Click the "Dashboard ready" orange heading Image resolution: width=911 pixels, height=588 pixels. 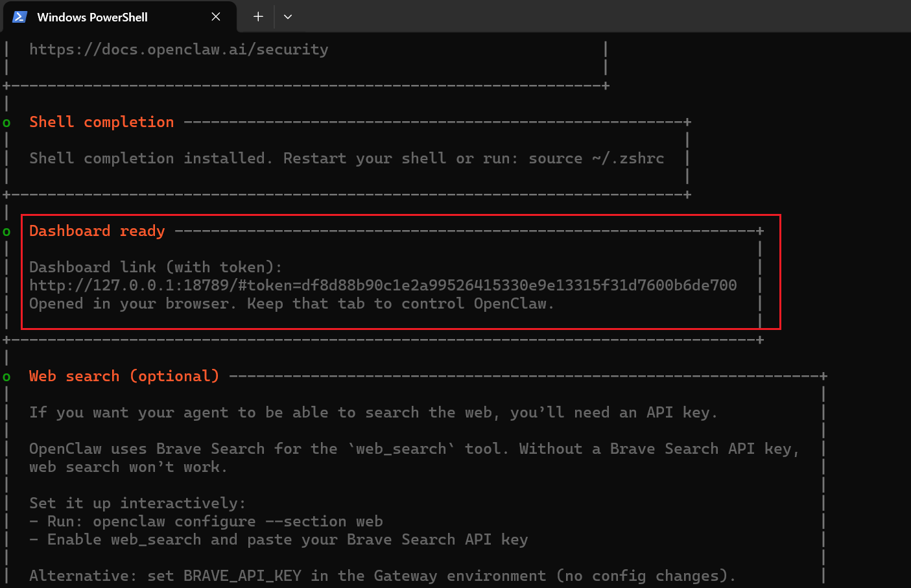pos(97,231)
